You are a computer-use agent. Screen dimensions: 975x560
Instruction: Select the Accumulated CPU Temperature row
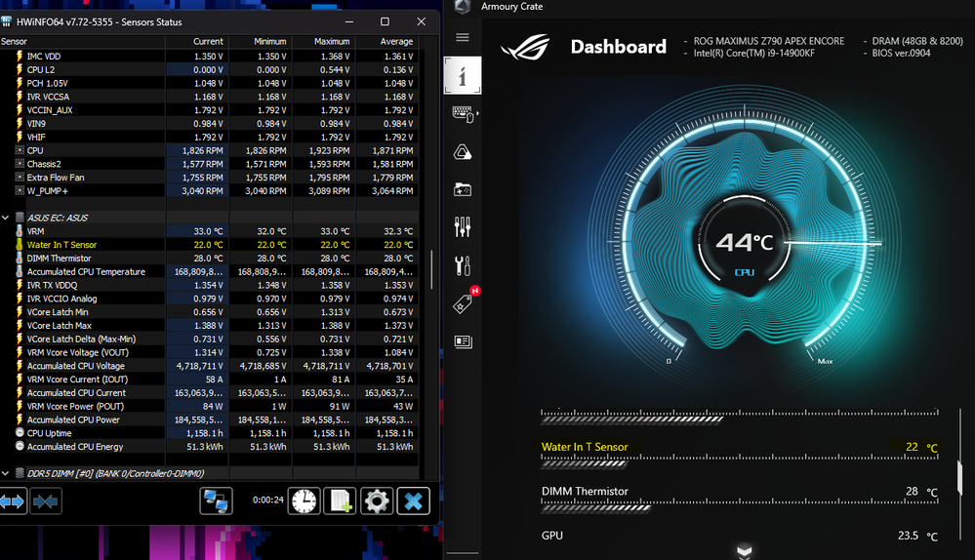click(x=209, y=271)
